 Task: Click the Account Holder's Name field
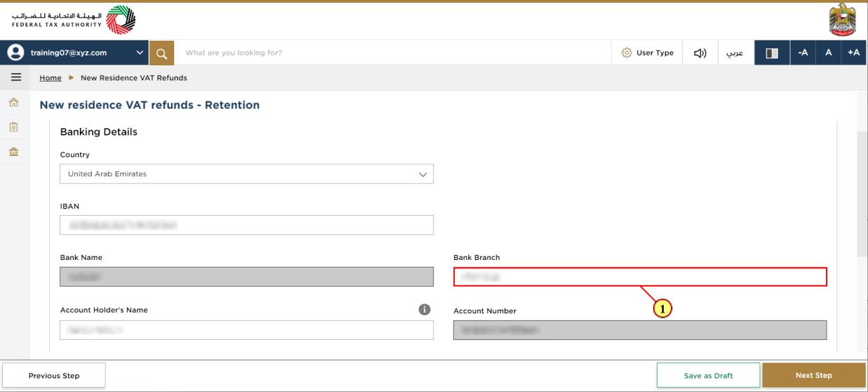[x=246, y=330]
